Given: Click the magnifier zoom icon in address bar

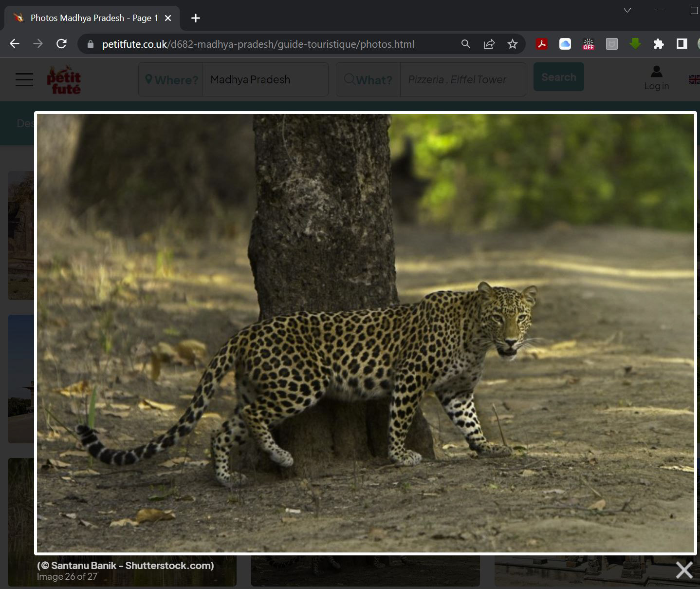Looking at the screenshot, I should [466, 44].
